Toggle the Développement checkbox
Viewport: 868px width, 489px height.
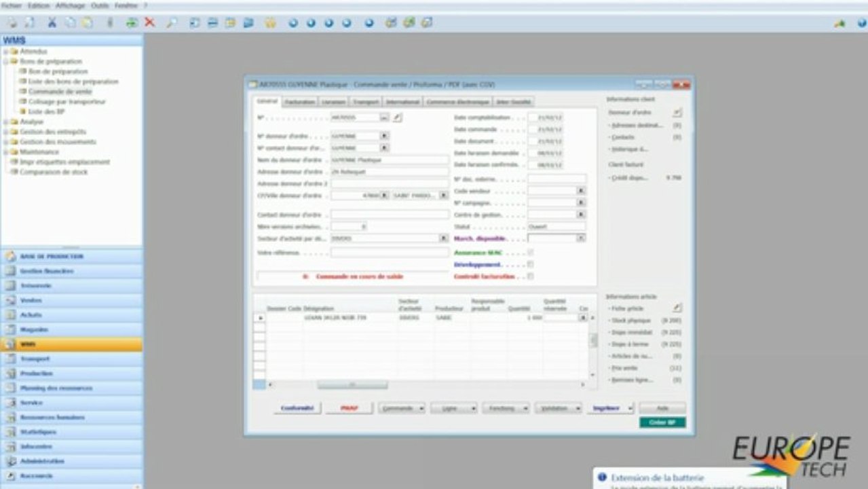coord(531,264)
